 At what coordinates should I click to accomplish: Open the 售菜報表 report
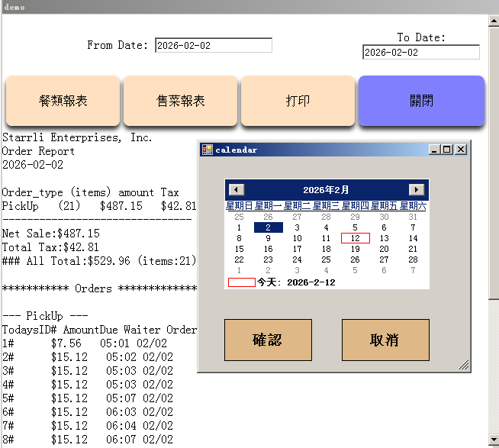click(x=181, y=101)
